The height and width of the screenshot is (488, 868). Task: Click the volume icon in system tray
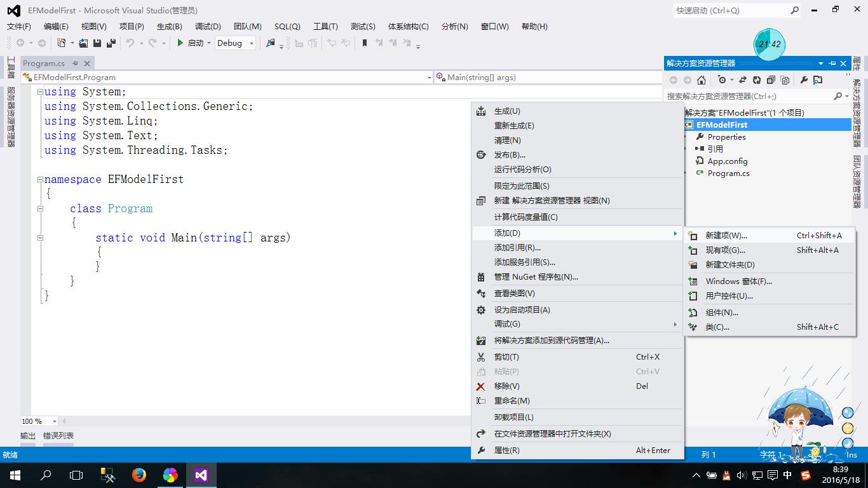tap(742, 475)
